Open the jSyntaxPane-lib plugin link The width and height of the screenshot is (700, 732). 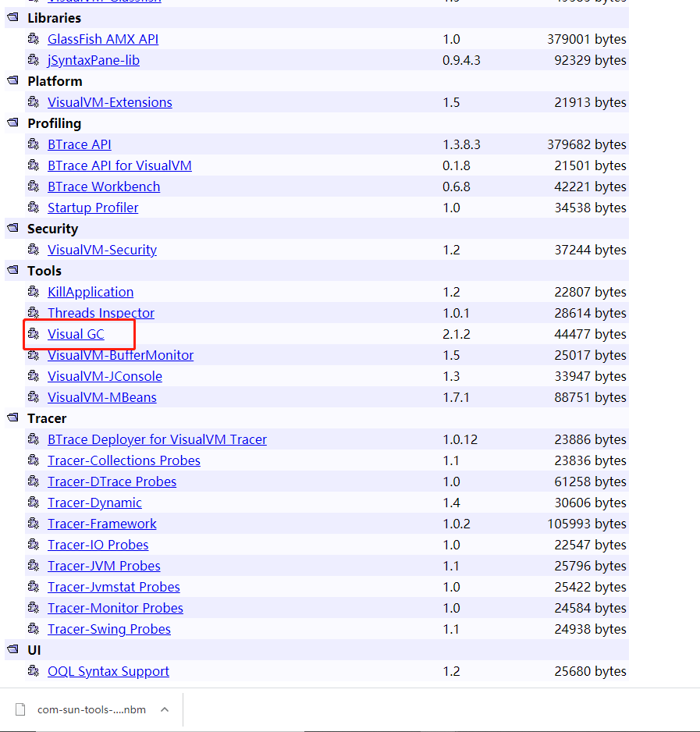(94, 60)
